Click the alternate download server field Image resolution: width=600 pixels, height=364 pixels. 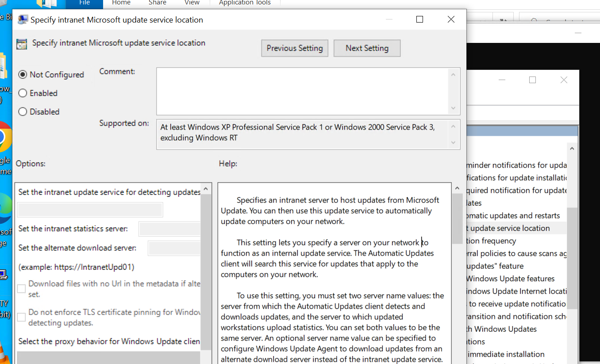[174, 248]
